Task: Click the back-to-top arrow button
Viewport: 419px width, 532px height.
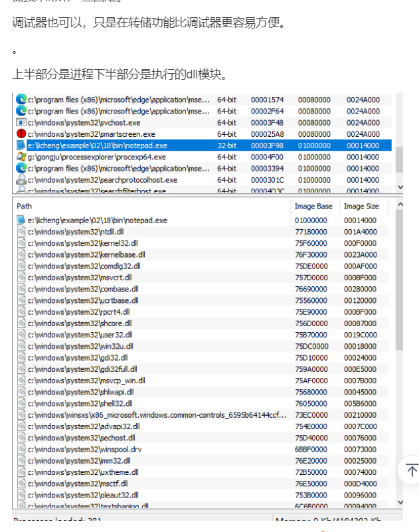Action: (x=411, y=470)
